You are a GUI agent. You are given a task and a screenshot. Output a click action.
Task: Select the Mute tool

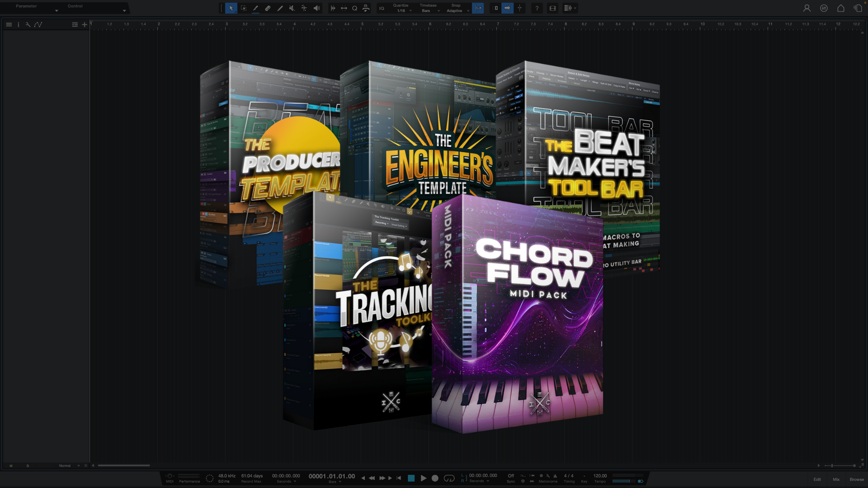292,8
